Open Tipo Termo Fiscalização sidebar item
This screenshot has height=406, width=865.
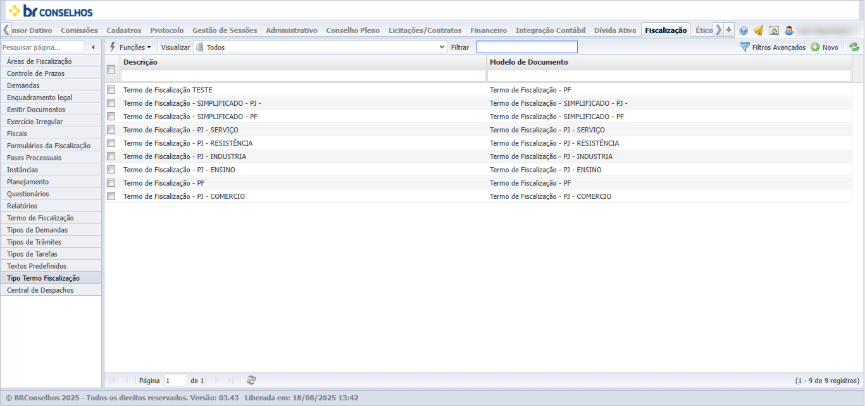click(x=51, y=278)
